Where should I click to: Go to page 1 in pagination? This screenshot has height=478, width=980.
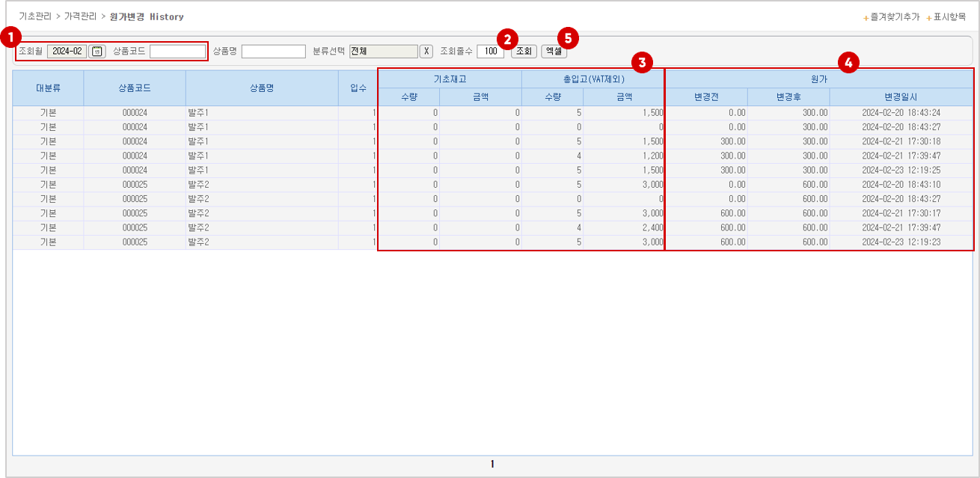[492, 465]
